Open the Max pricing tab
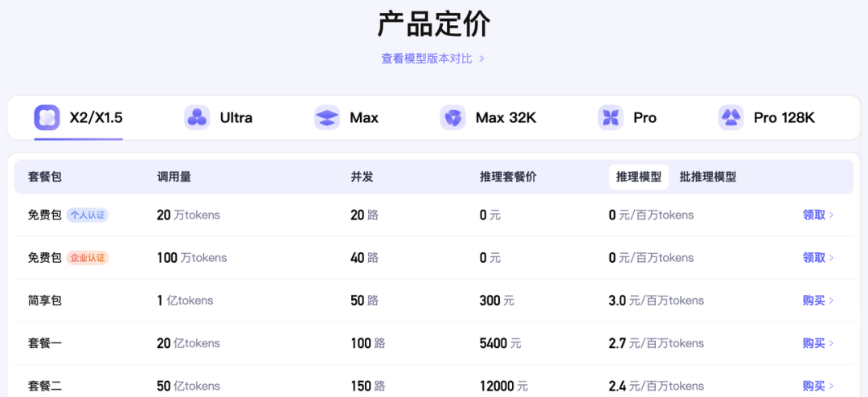The image size is (868, 397). [x=346, y=118]
